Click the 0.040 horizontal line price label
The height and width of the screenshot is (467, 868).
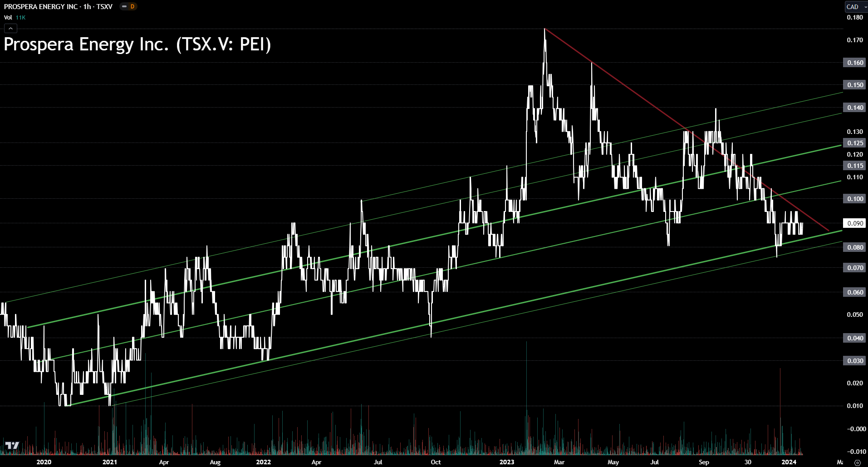coord(855,338)
